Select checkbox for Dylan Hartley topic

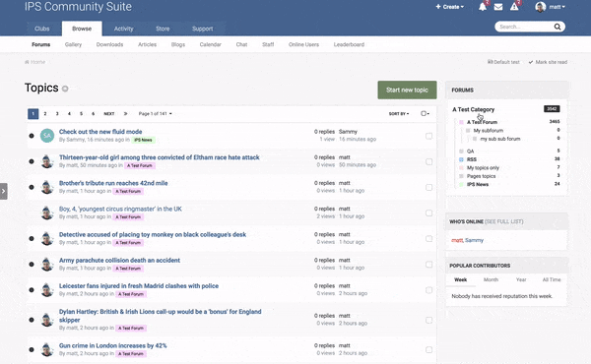(x=428, y=320)
